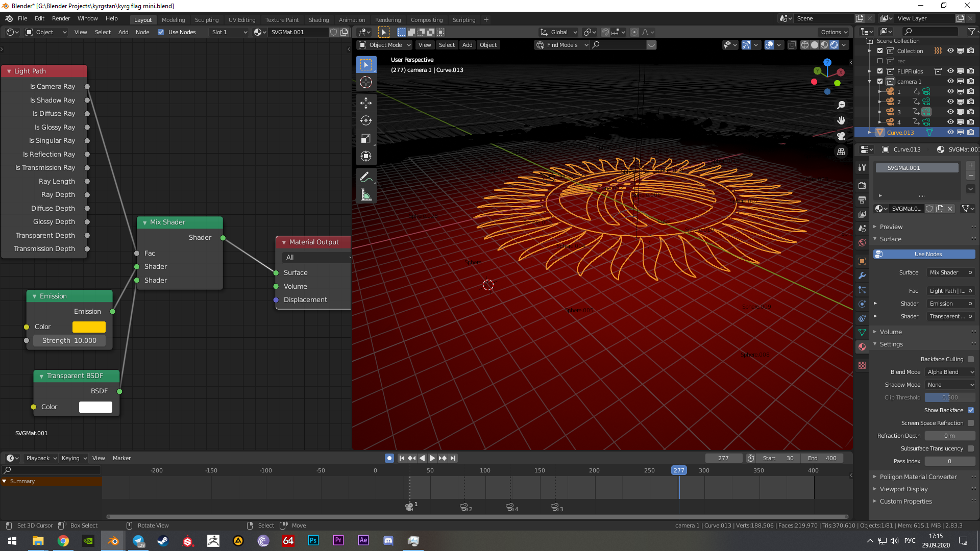Open Global transform orientation dropdown
Image resolution: width=980 pixels, height=551 pixels.
(558, 32)
